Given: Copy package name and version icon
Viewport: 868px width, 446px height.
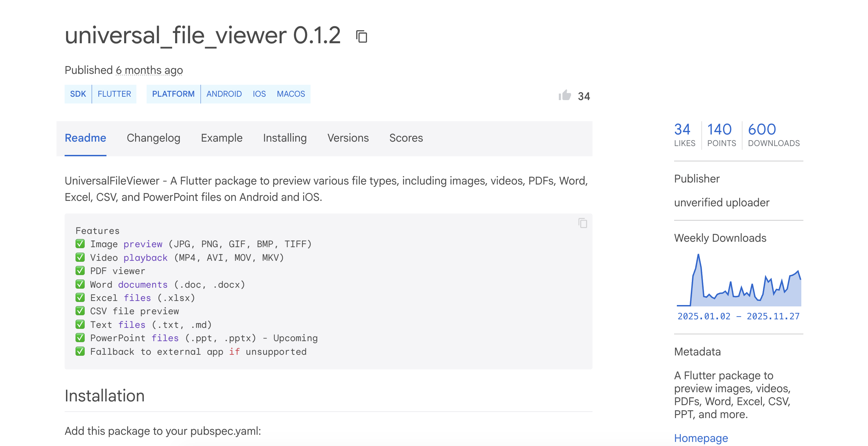Looking at the screenshot, I should [x=362, y=36].
